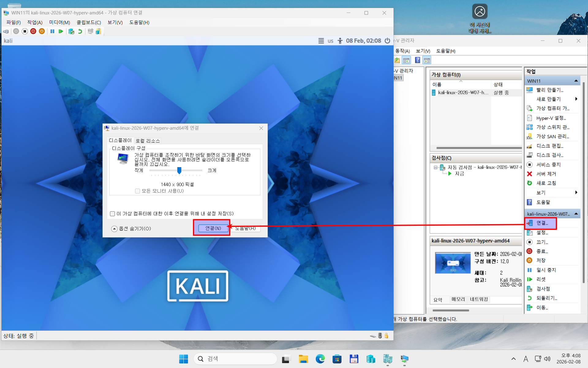Click the red Shut Down toolbar icon
The width and height of the screenshot is (588, 368).
[33, 31]
